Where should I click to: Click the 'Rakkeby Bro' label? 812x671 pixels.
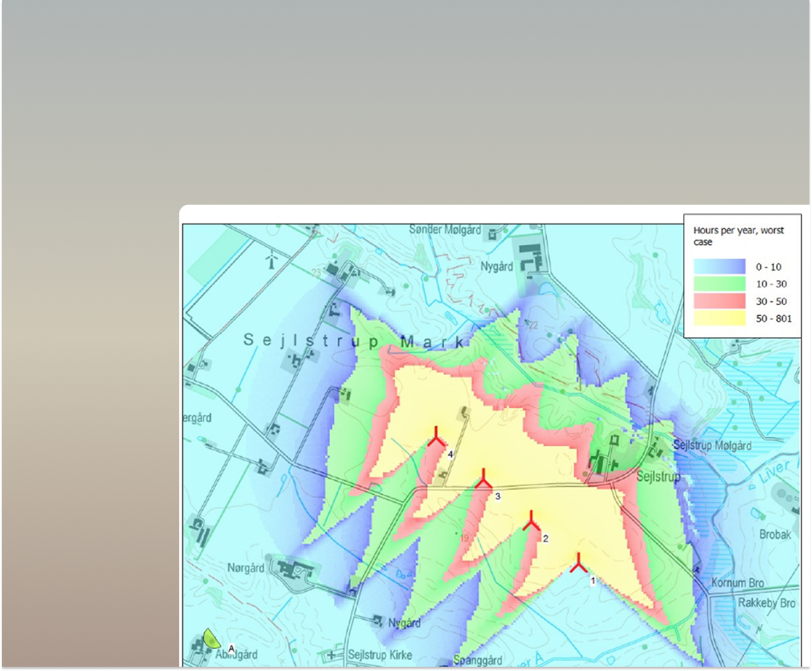coord(766,603)
